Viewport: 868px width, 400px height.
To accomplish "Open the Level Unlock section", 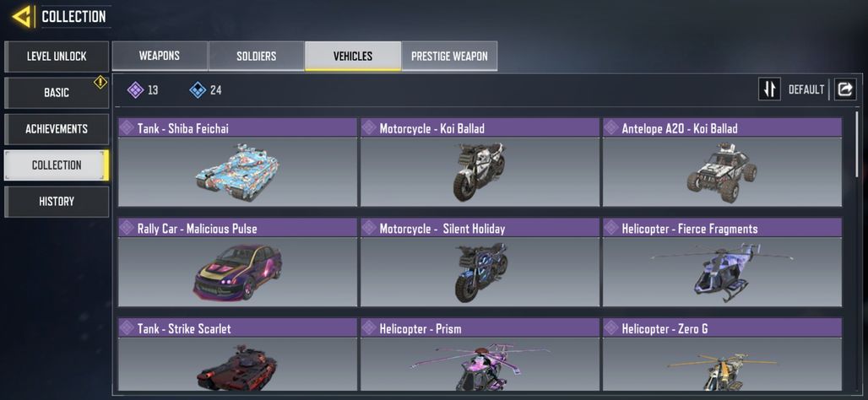I will (57, 57).
